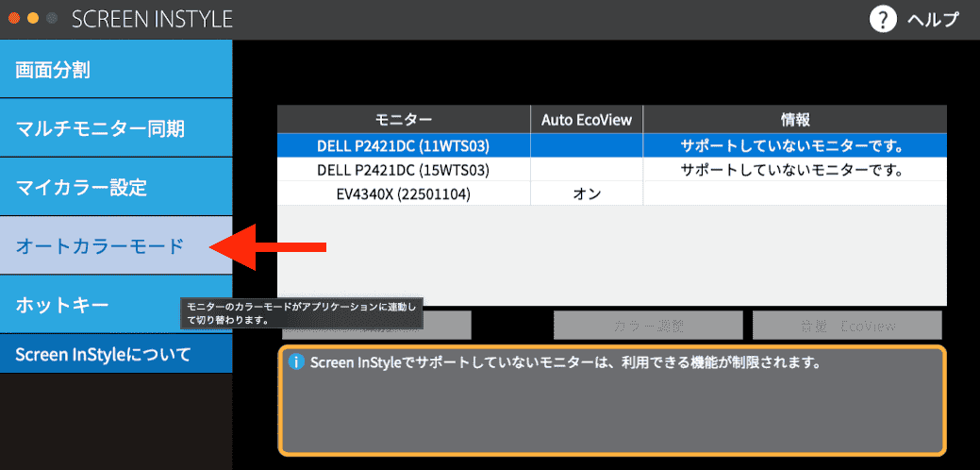The height and width of the screenshot is (470, 980).
Task: Click the blue info icon in the message box
Action: tap(297, 361)
